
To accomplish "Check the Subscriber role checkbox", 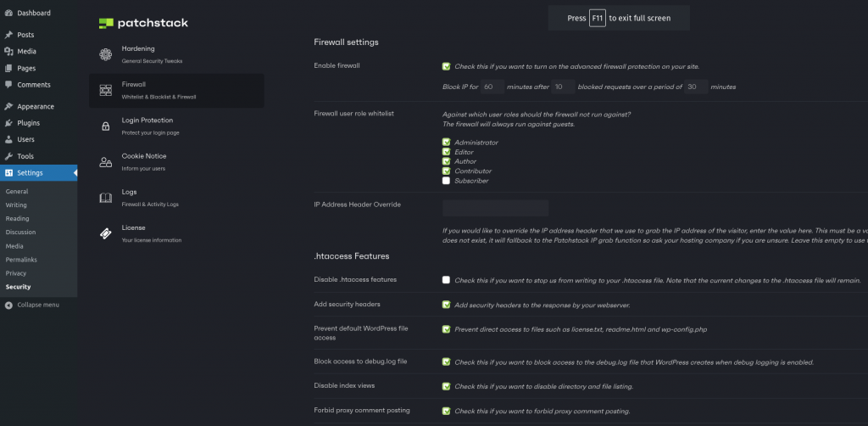I will (446, 181).
